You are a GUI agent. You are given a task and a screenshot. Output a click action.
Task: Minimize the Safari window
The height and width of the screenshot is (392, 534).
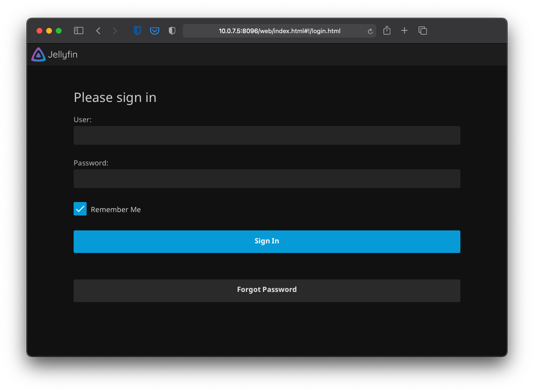(x=49, y=31)
